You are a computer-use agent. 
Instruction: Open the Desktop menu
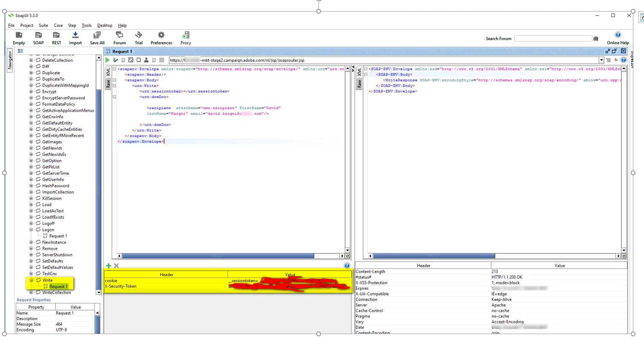point(105,26)
